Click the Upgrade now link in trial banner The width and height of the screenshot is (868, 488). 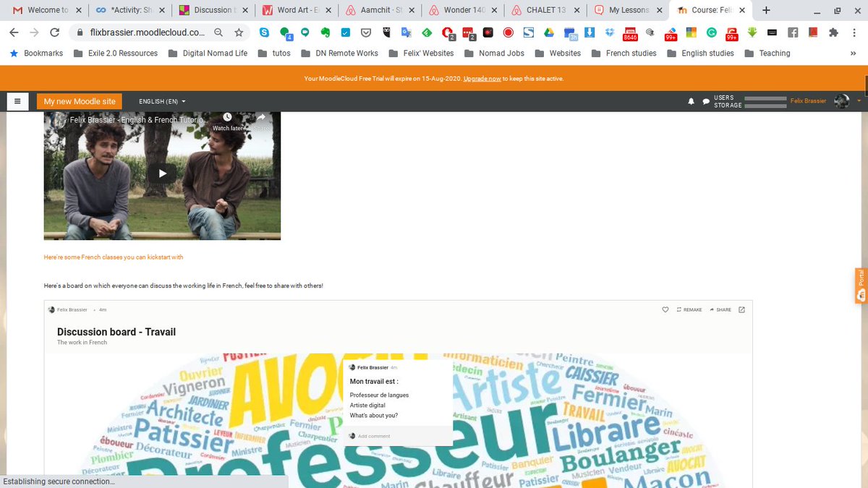[482, 78]
